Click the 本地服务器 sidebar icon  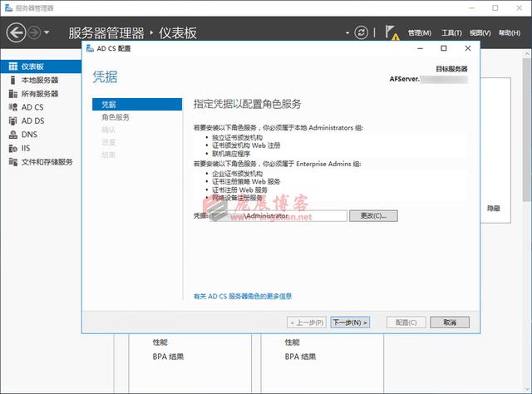(x=13, y=80)
